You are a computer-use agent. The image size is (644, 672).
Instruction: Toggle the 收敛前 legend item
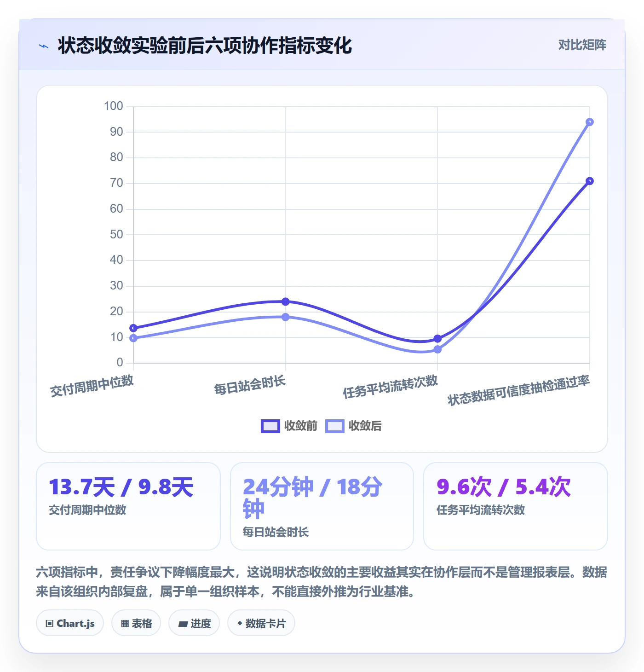click(x=289, y=426)
